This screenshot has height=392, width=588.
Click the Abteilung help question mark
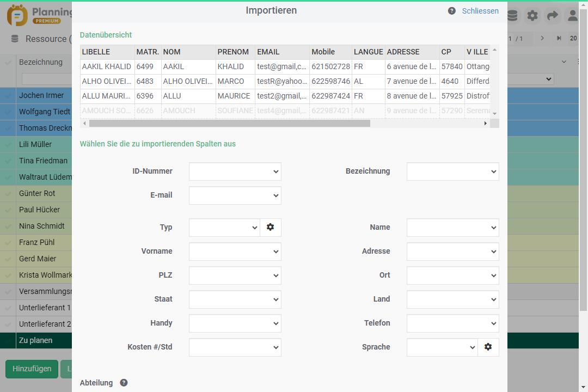coord(124,383)
